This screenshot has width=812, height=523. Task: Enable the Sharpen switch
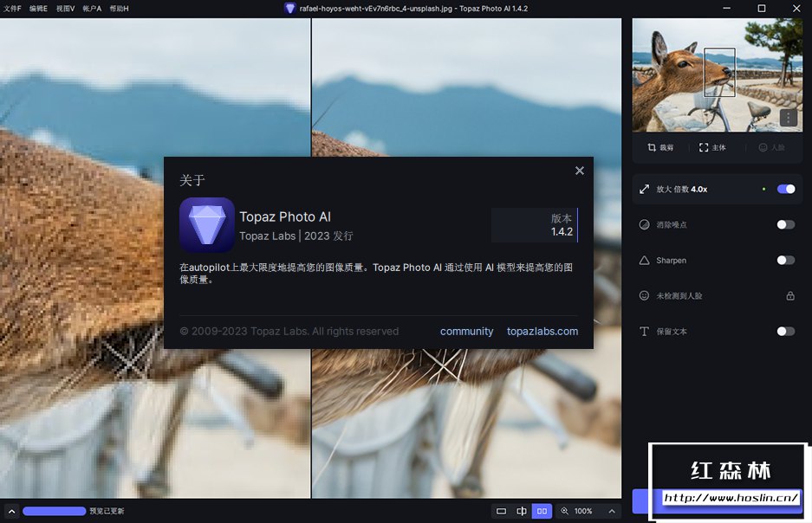point(786,261)
